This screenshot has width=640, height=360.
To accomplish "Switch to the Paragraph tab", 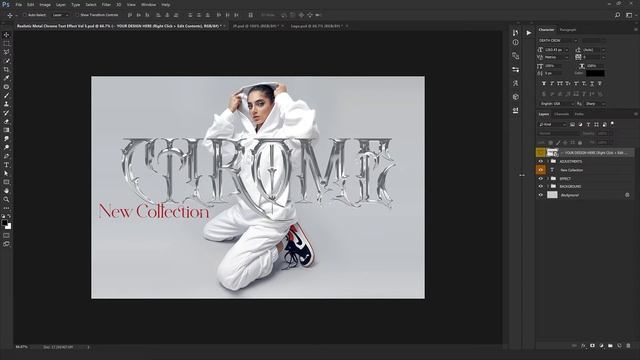I will pyautogui.click(x=568, y=30).
